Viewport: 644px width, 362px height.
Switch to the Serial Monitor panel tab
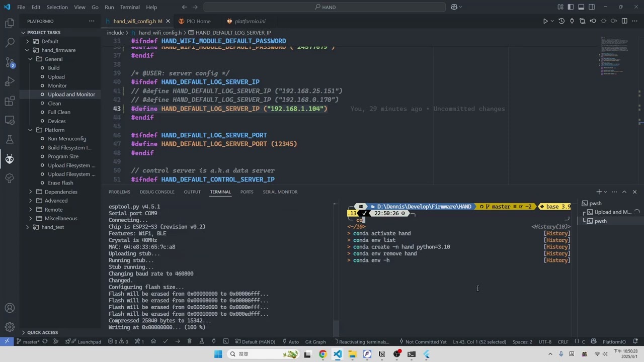point(280,192)
